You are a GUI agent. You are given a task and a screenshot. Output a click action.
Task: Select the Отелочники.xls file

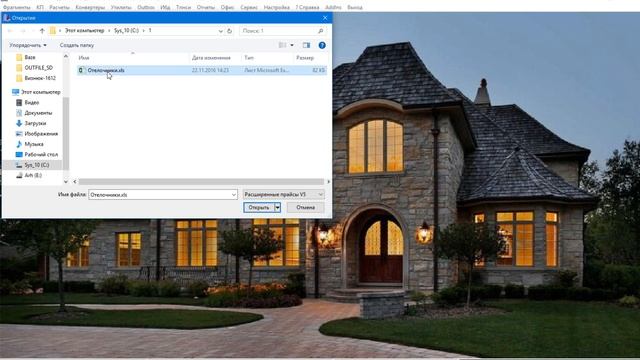tap(202, 70)
